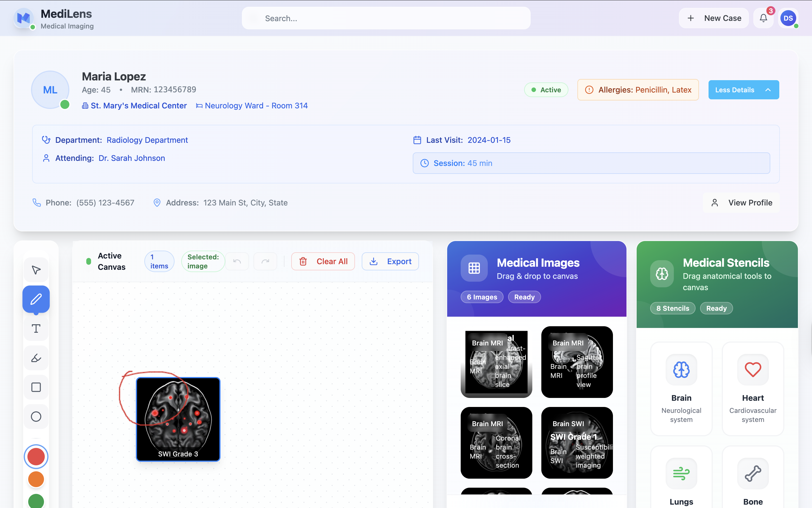
Task: Click the stethoscope Department icon
Action: (46, 140)
